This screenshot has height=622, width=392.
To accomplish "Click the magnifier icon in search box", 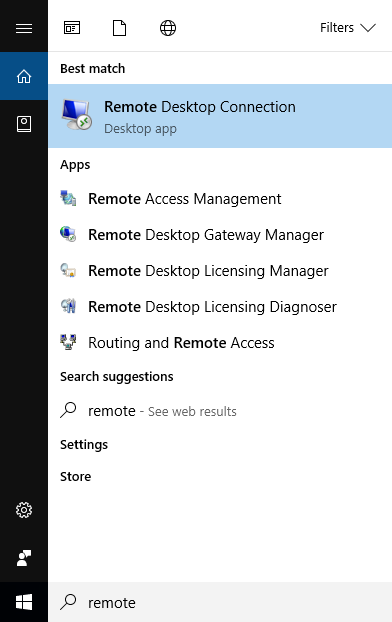I will coord(68,602).
